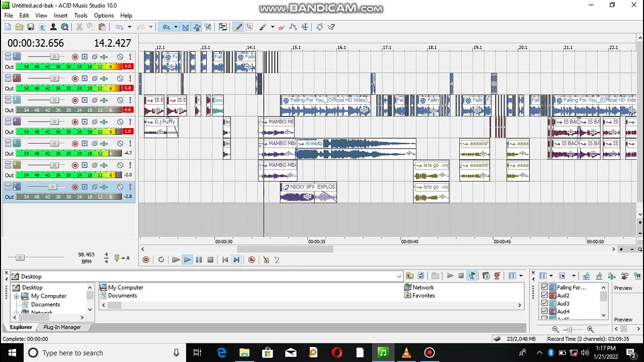Open the Explorer Views dropdown arrow
The image size is (644, 362).
(x=520, y=276)
